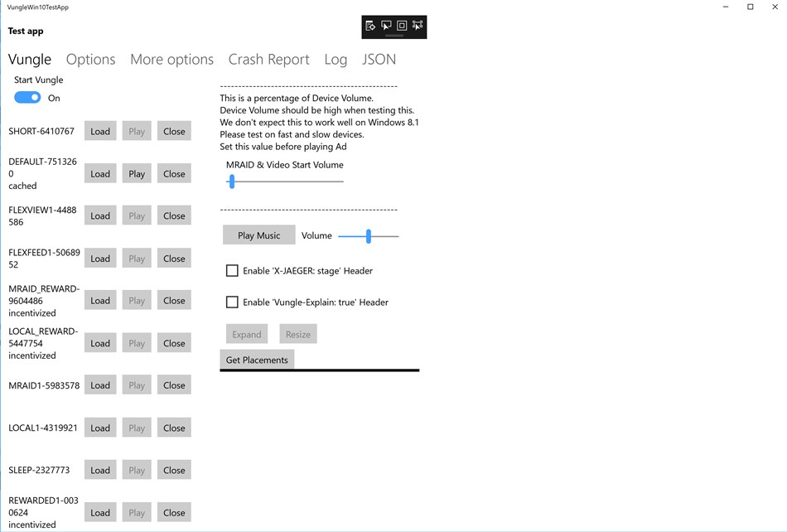Load the LOCAL_REWARD-5447754 placement

[100, 343]
